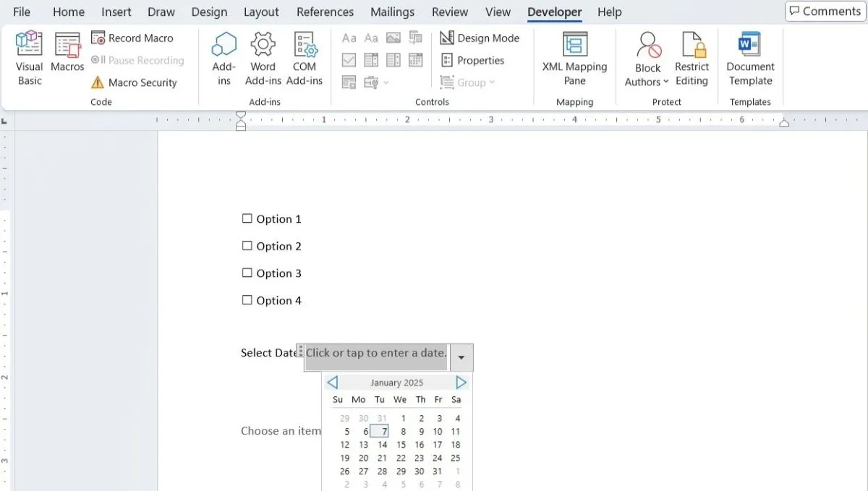This screenshot has width=868, height=491.
Task: Open control Properties
Action: 474,60
